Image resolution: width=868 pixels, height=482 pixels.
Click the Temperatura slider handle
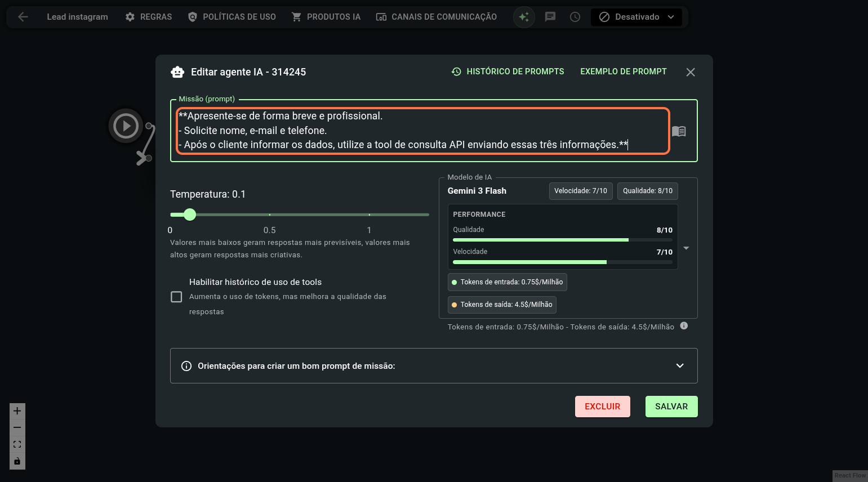[190, 215]
